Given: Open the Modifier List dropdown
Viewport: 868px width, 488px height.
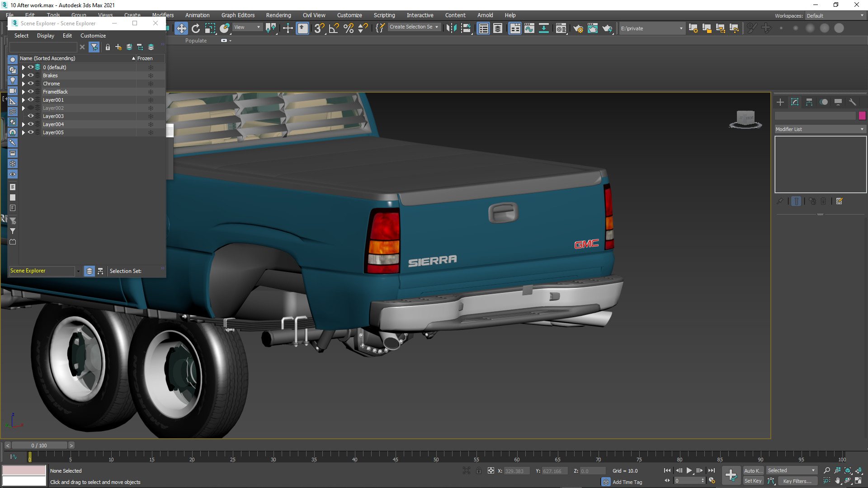Looking at the screenshot, I should coord(819,129).
